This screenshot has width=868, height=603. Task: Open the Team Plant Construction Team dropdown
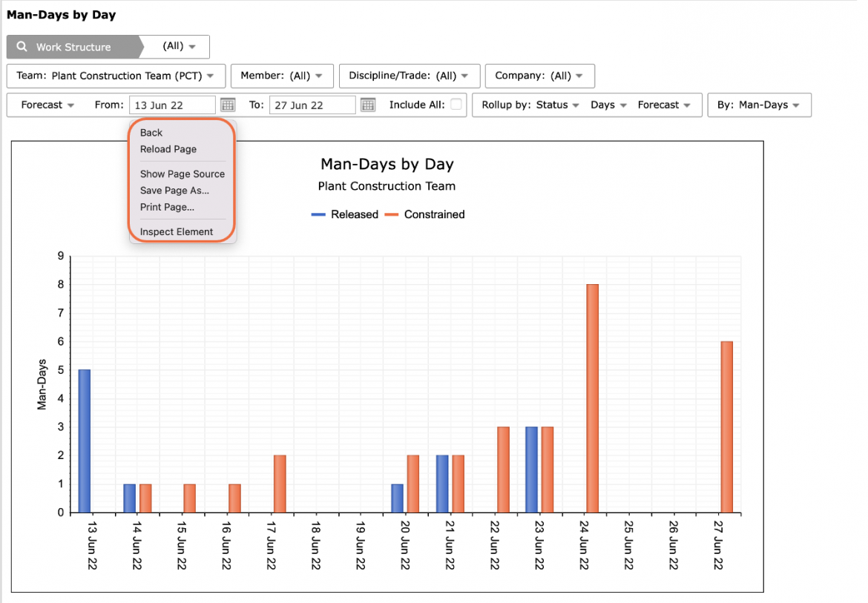(116, 76)
